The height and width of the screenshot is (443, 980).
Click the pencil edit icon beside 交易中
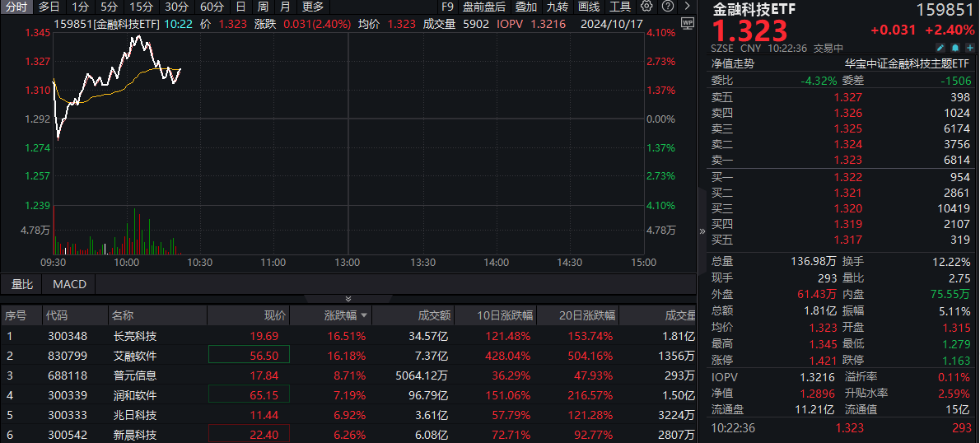(940, 48)
